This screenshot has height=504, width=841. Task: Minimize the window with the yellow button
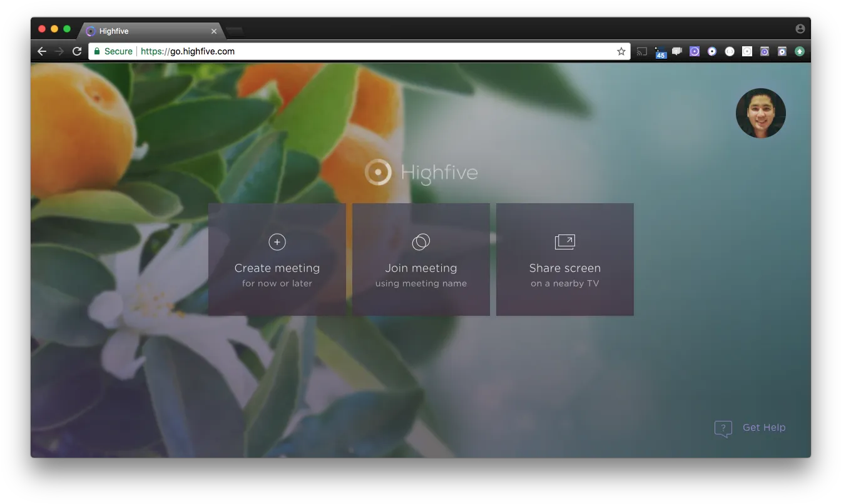(x=54, y=29)
